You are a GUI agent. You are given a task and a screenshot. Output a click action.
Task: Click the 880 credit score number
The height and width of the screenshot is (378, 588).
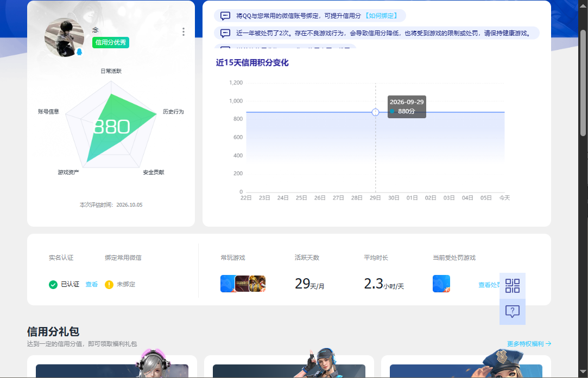coord(112,126)
